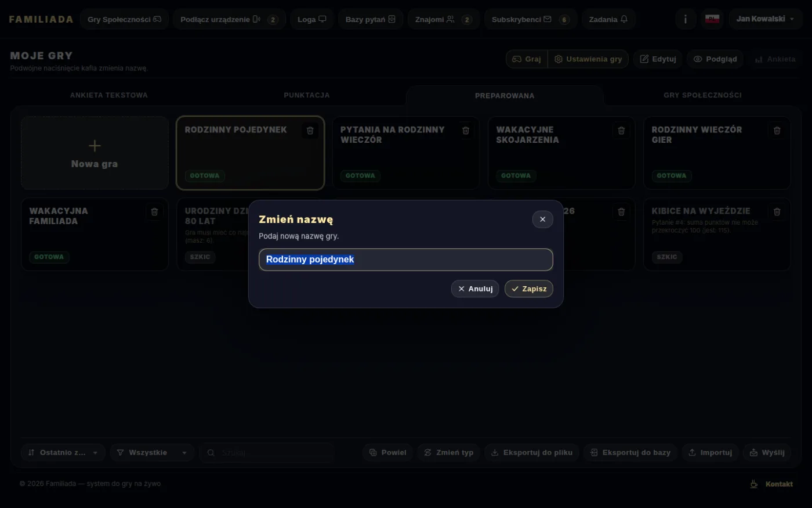812x508 pixels.
Task: Click the Szukaj search field
Action: click(x=267, y=453)
